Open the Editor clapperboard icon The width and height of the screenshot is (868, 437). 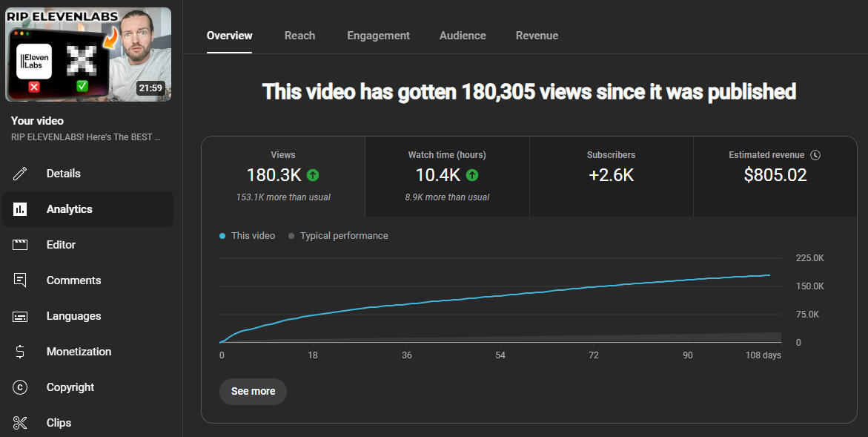[x=20, y=245]
